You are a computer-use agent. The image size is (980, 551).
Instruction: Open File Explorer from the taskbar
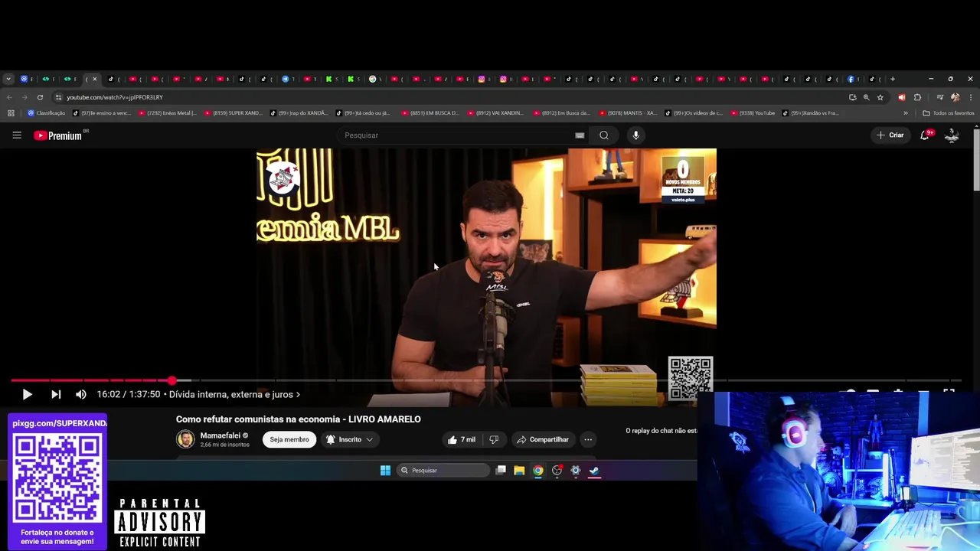pos(519,471)
